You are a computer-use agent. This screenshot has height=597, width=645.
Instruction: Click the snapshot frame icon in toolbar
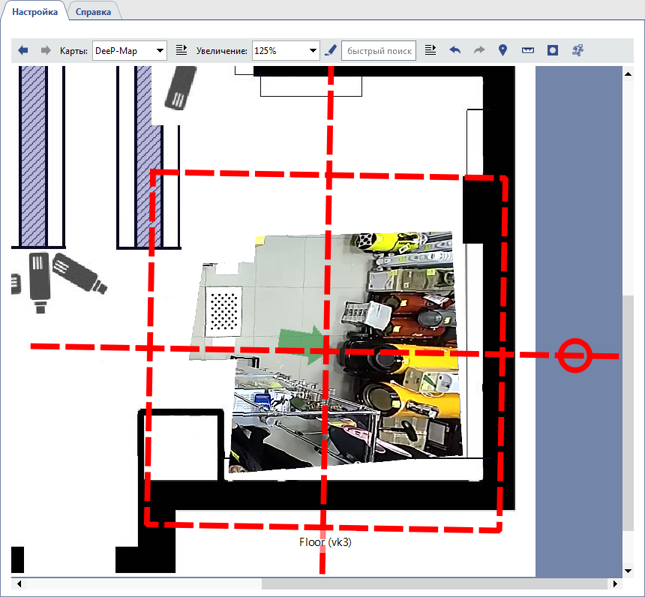click(551, 50)
